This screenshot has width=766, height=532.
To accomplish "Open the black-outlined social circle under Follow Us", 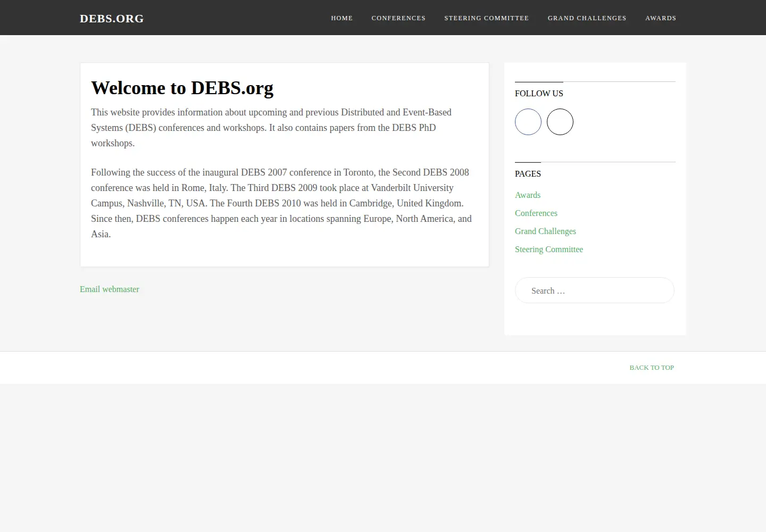I will click(560, 122).
